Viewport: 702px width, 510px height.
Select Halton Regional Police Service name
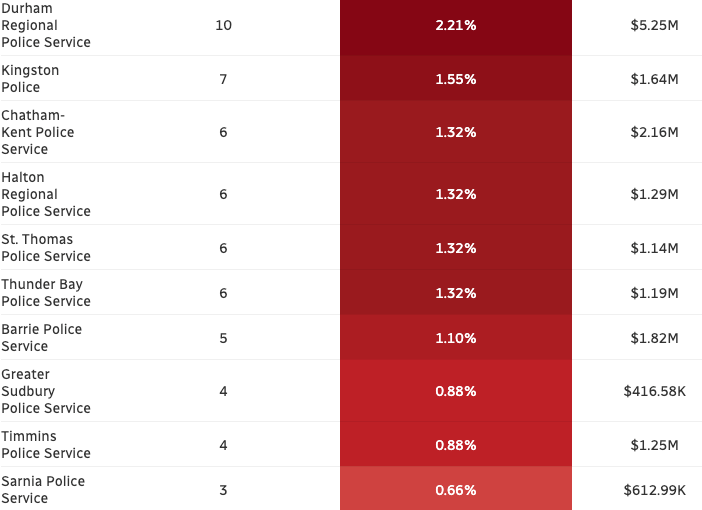46,194
